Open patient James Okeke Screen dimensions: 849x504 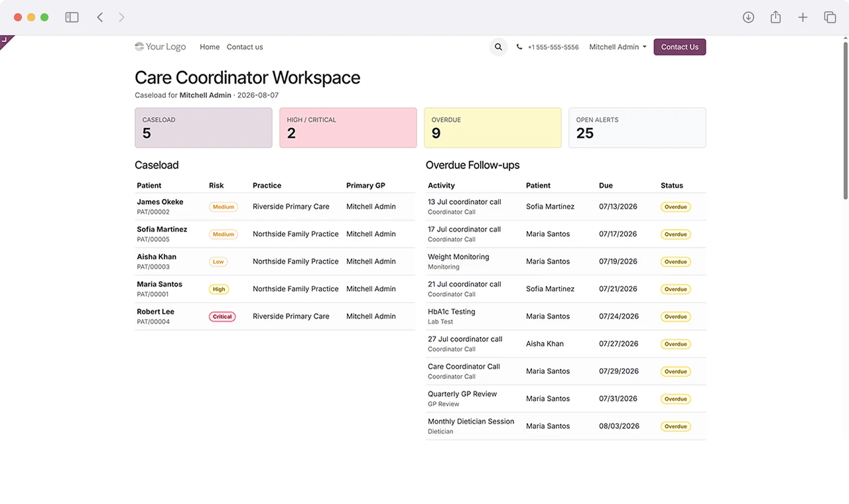(x=160, y=202)
